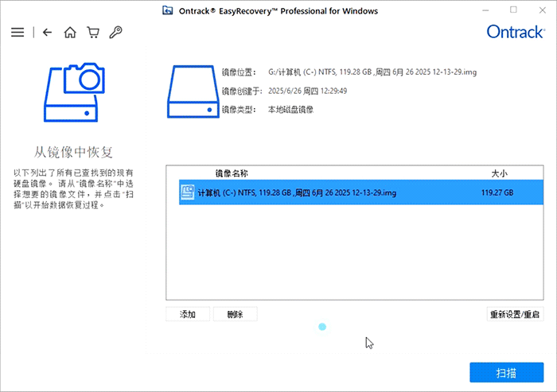Close the EasyRecovery window
This screenshot has height=392, width=557.
[542, 10]
